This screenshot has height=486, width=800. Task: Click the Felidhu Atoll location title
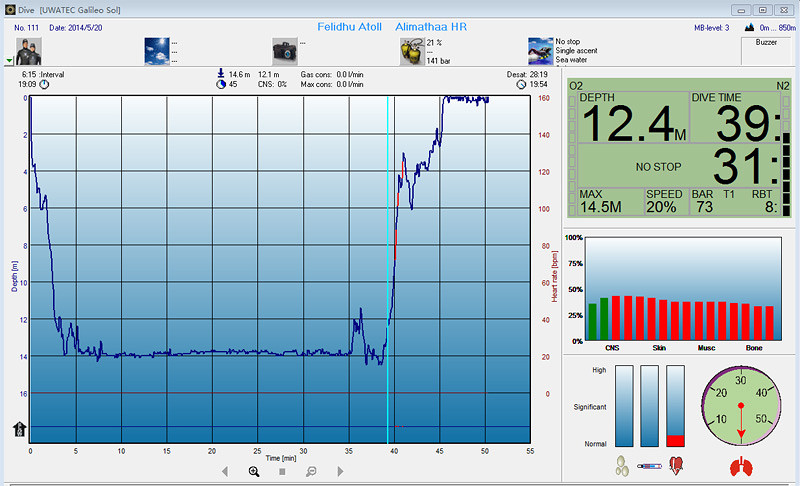[x=349, y=27]
